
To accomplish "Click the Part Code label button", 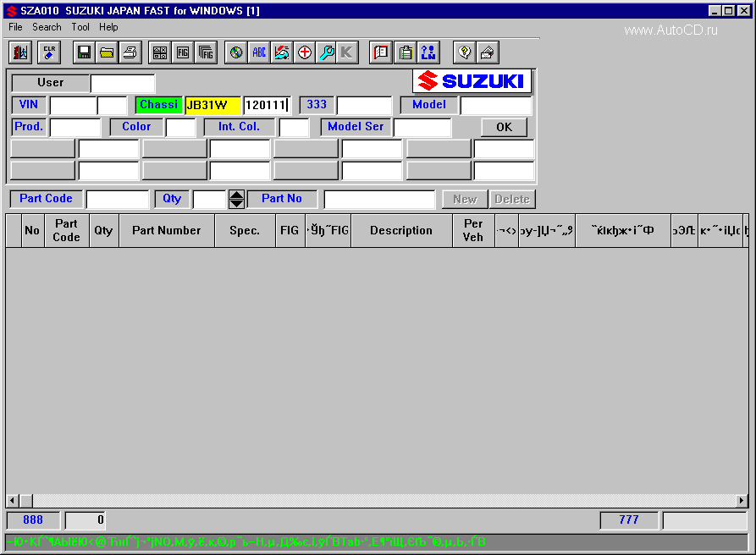I will [x=47, y=199].
